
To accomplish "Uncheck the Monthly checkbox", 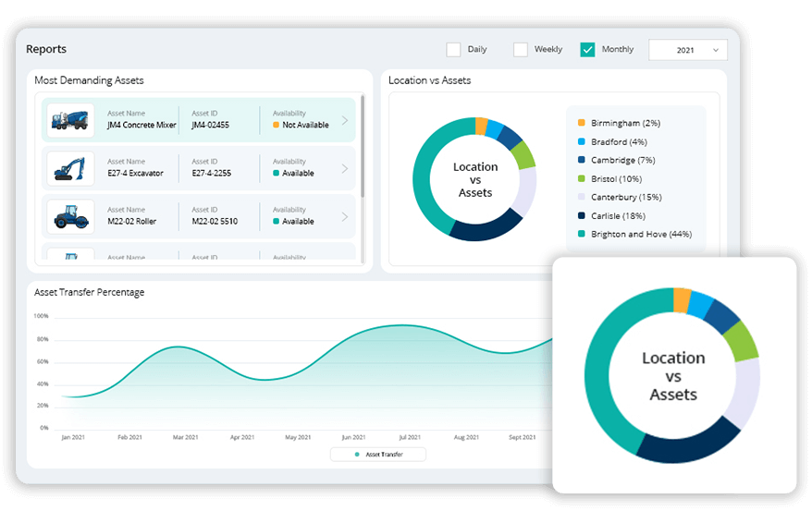I will tap(587, 50).
